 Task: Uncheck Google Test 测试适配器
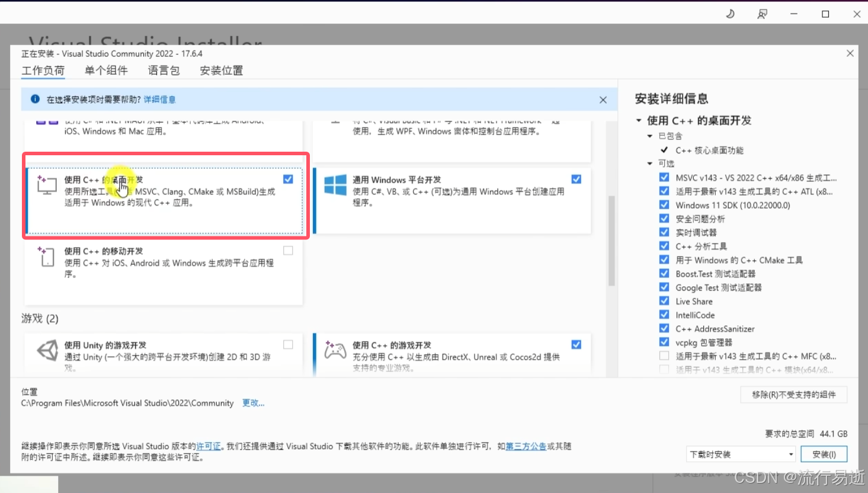point(664,287)
